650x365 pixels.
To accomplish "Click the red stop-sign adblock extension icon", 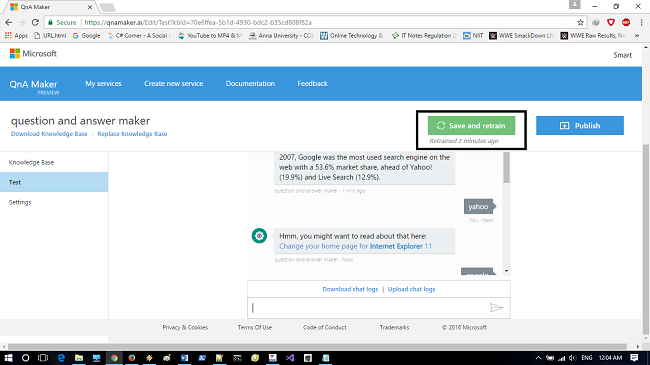I will click(626, 22).
